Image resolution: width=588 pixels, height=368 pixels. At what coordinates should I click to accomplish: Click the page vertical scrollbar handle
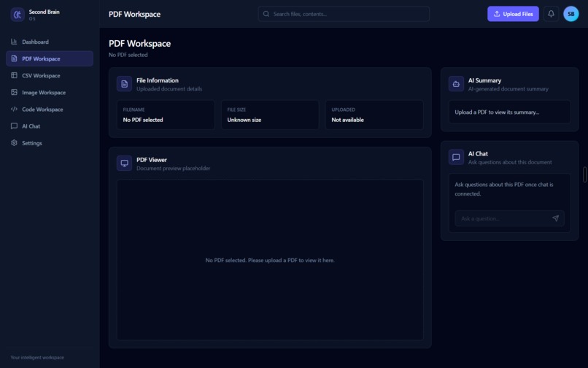[x=584, y=175]
